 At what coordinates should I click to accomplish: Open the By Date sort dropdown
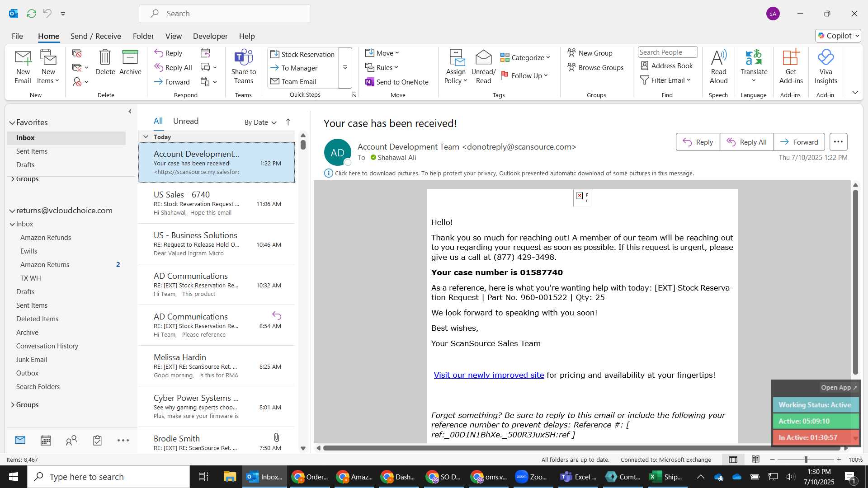coord(260,122)
